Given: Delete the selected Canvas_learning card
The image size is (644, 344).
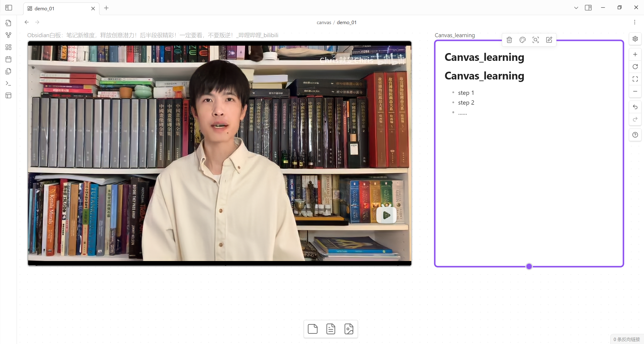Looking at the screenshot, I should tap(509, 40).
